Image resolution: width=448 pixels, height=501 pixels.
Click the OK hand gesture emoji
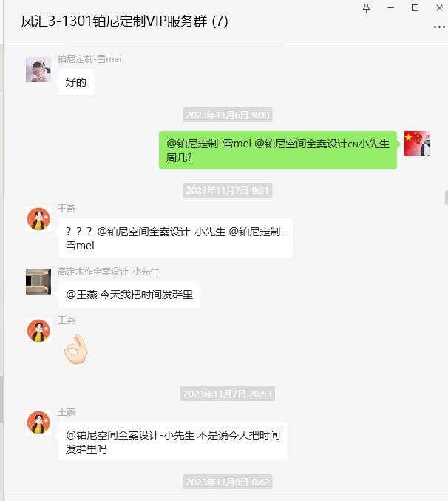click(x=76, y=349)
